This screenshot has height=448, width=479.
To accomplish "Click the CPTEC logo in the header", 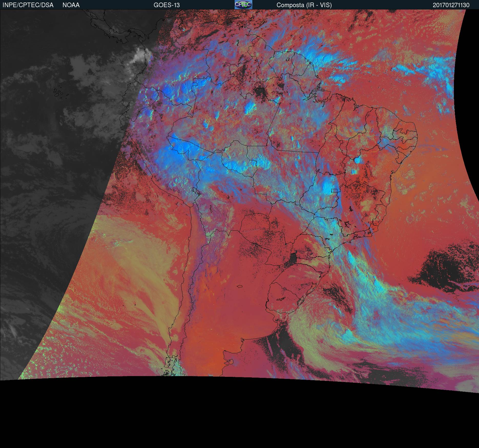I will click(243, 5).
